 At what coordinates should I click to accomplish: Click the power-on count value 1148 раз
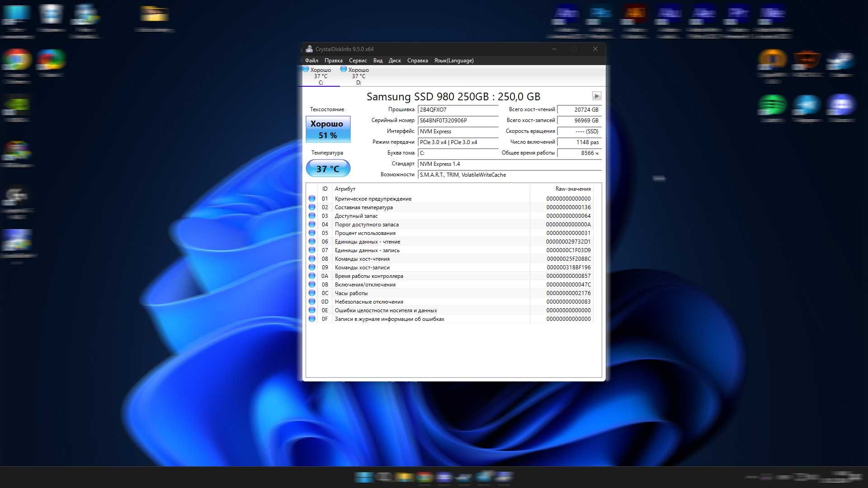[579, 142]
